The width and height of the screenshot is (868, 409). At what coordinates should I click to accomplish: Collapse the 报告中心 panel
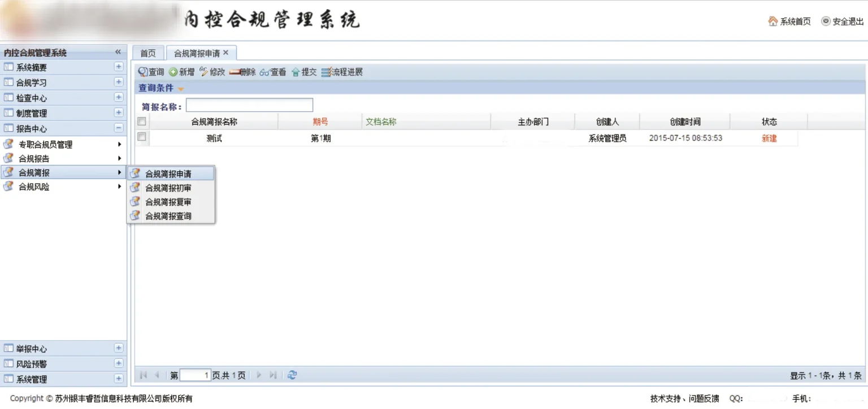(119, 128)
